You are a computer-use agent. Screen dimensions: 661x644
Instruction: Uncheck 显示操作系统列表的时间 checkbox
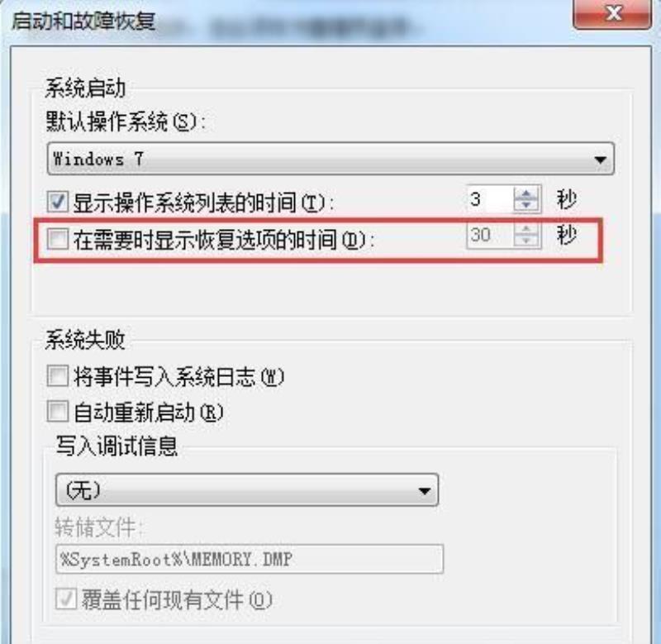tap(57, 201)
